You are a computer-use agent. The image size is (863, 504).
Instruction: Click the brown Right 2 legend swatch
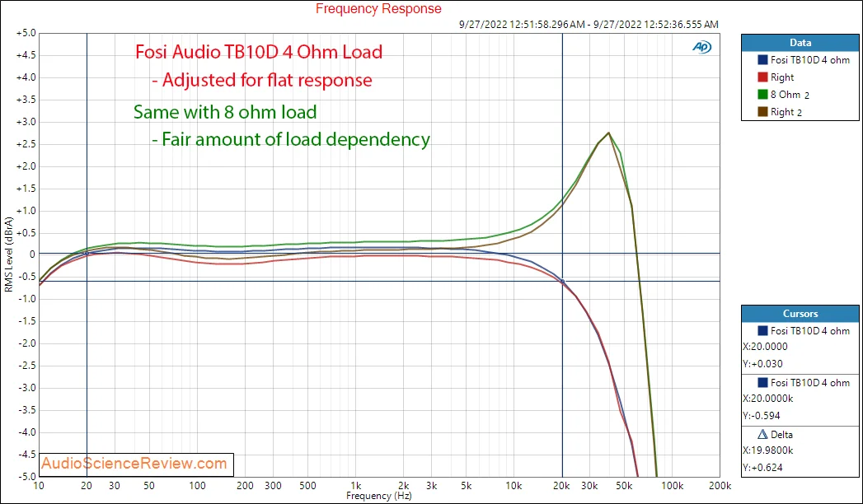coord(762,112)
